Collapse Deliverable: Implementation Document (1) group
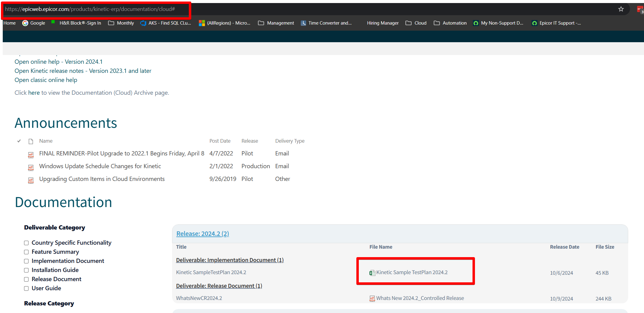The height and width of the screenshot is (313, 644). tap(230, 260)
